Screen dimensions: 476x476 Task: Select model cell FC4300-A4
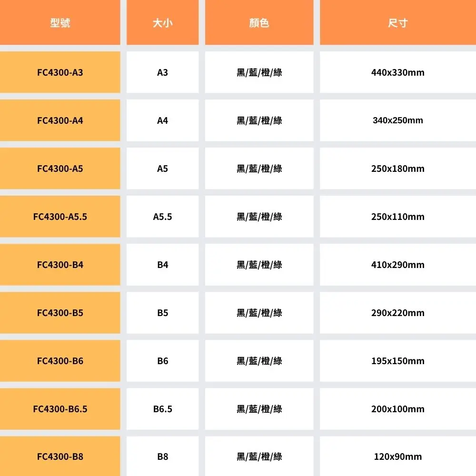(60, 120)
